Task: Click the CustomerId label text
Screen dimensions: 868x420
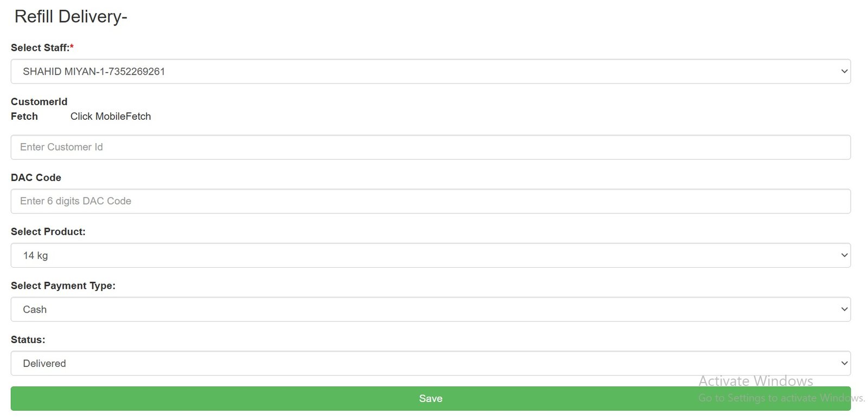Action: coord(39,102)
